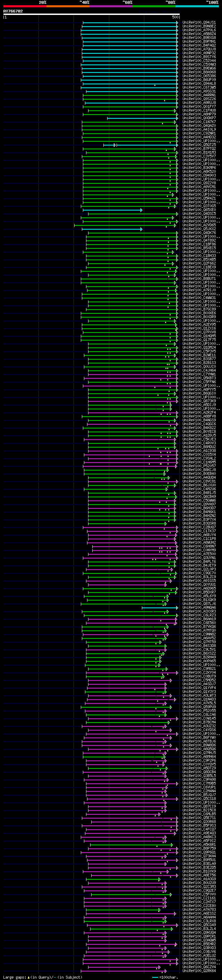
Task: Click the short cyan alignment bar for UniRef100_Q0DKP7
Action: click(x=142, y=118)
